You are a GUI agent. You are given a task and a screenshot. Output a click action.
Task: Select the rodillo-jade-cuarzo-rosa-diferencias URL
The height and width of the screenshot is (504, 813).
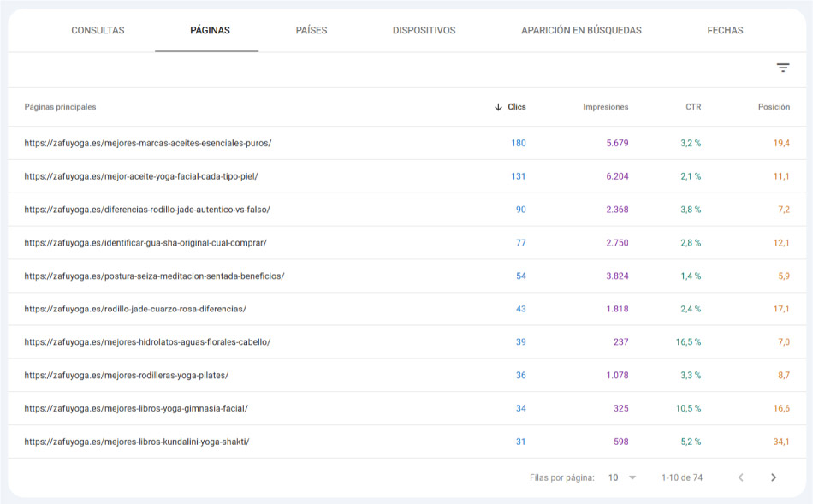point(135,309)
